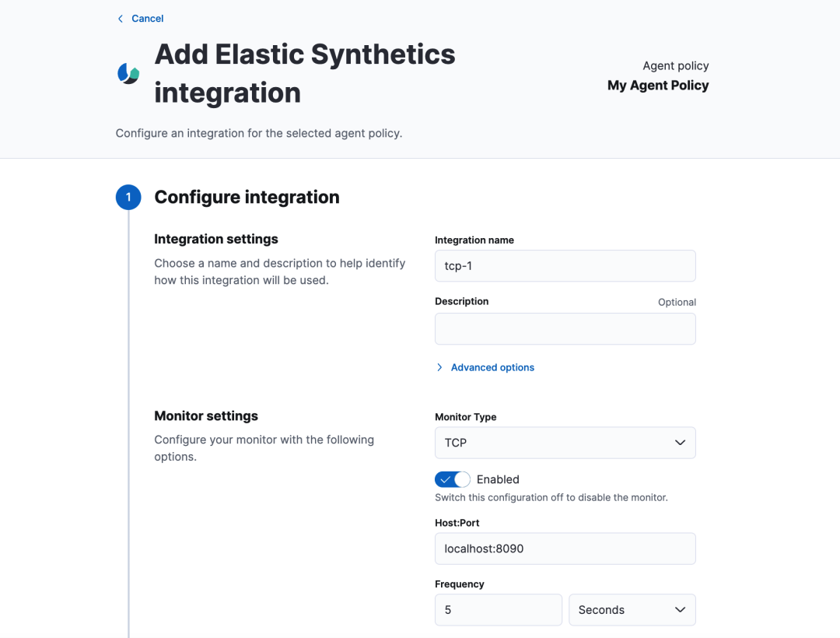
Task: Disable the monitor with the Enabled switch
Action: (453, 479)
